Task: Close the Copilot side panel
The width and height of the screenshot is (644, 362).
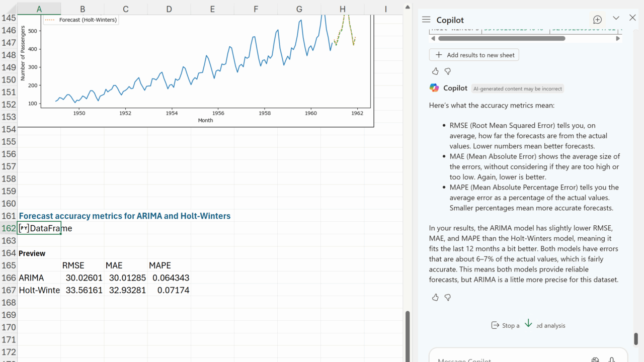Action: click(632, 18)
